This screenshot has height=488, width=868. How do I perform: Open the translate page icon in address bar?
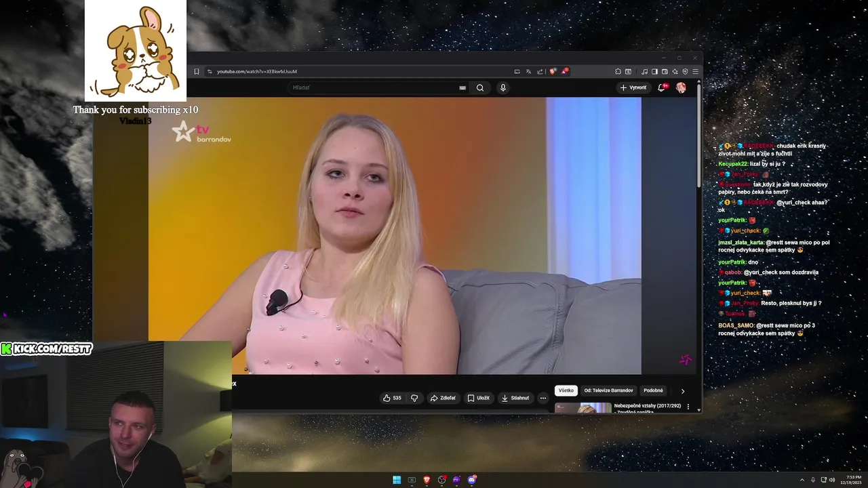tap(528, 71)
